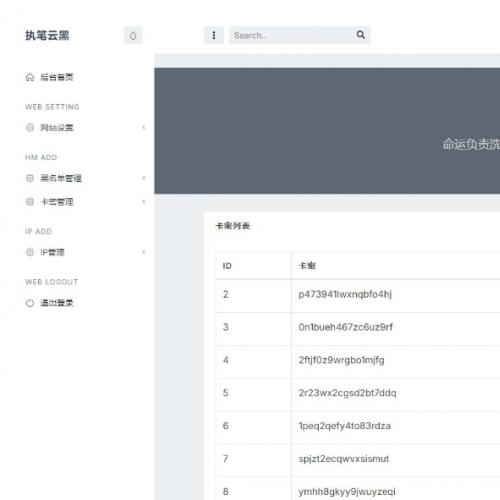This screenshot has width=500, height=500.
Task: Expand the 网站设置 submenu chevron
Action: tap(144, 127)
